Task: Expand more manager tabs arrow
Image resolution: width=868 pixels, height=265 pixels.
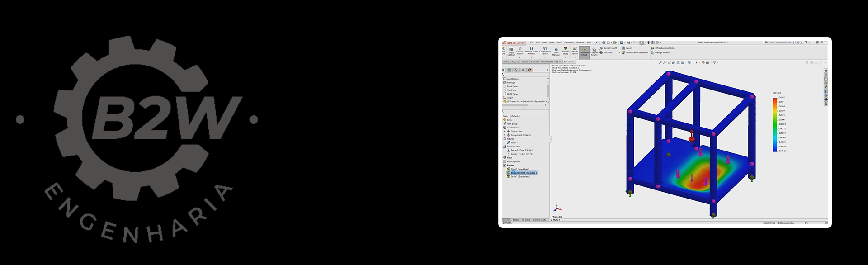Action: pos(548,70)
